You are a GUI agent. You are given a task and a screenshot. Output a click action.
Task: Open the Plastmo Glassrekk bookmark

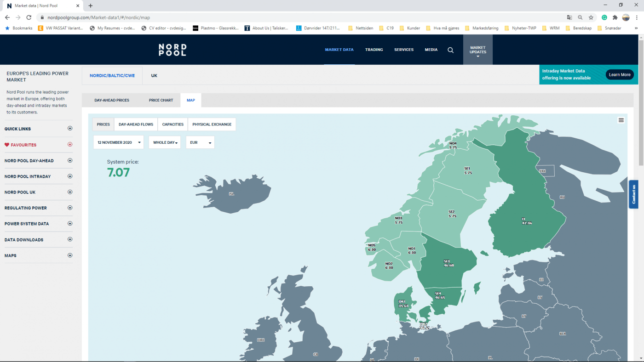[x=216, y=28]
